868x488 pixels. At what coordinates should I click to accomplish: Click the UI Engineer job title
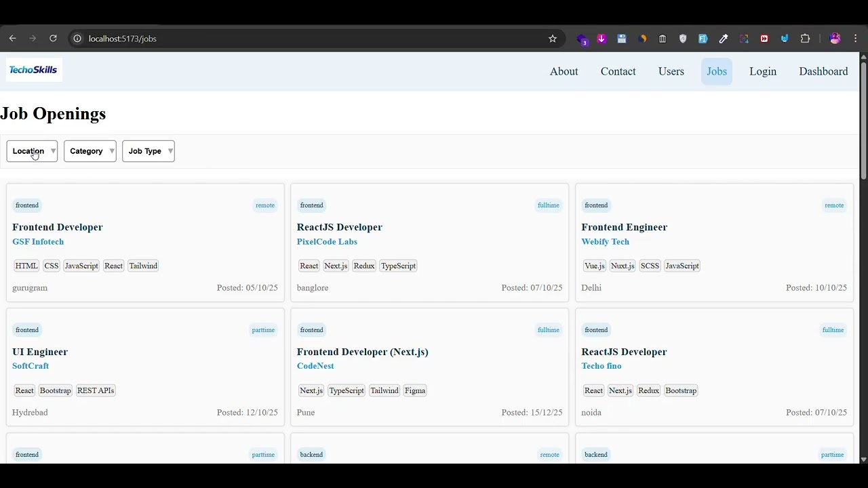(40, 352)
